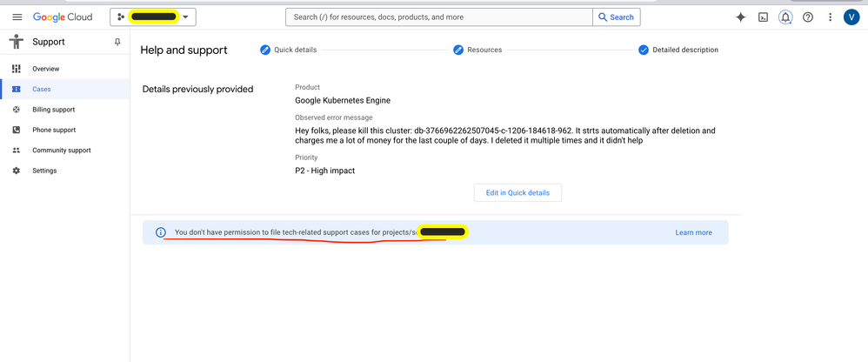This screenshot has height=362, width=868.
Task: Click the Google Cloud logo
Action: click(63, 17)
